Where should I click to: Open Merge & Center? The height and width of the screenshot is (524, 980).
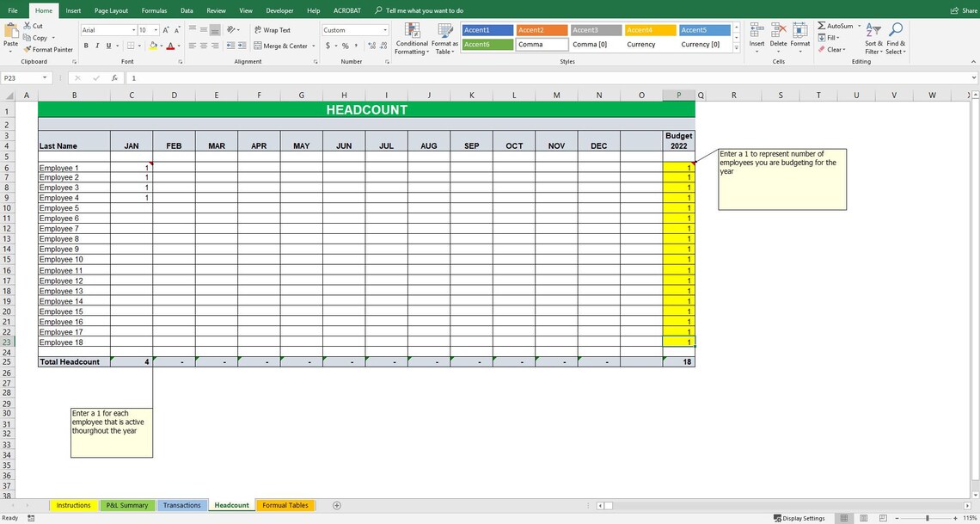pos(281,46)
